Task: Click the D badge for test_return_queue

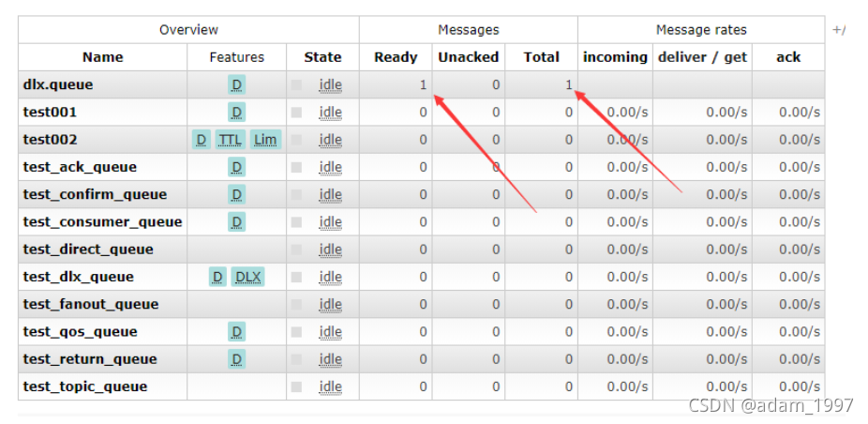Action: pyautogui.click(x=236, y=359)
